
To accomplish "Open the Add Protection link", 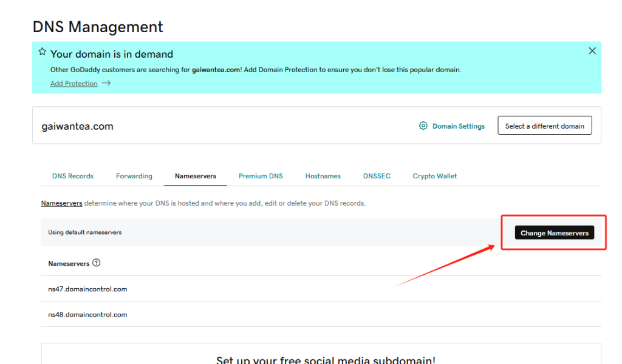I will (x=73, y=84).
